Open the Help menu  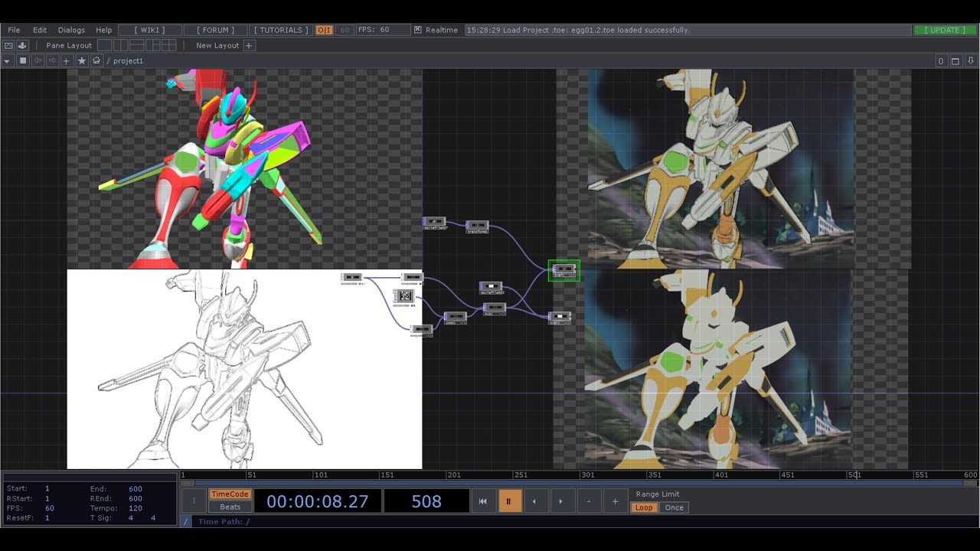(x=103, y=30)
